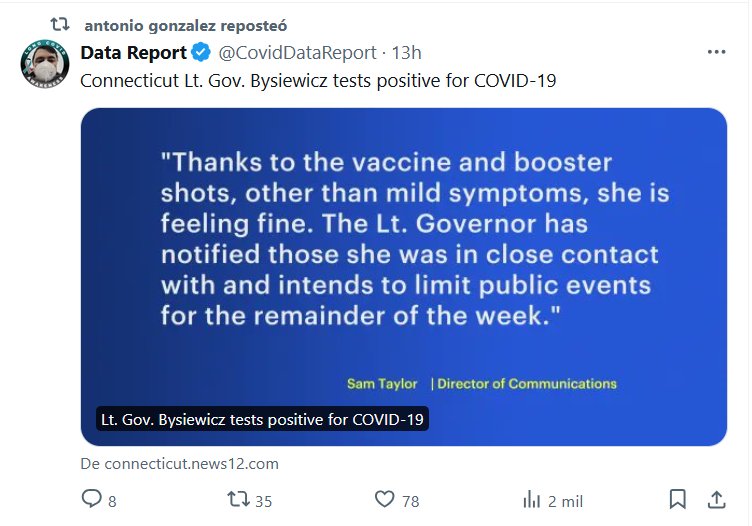Repost this tweet using retweet icon
Image resolution: width=752 pixels, height=526 pixels.
237,498
